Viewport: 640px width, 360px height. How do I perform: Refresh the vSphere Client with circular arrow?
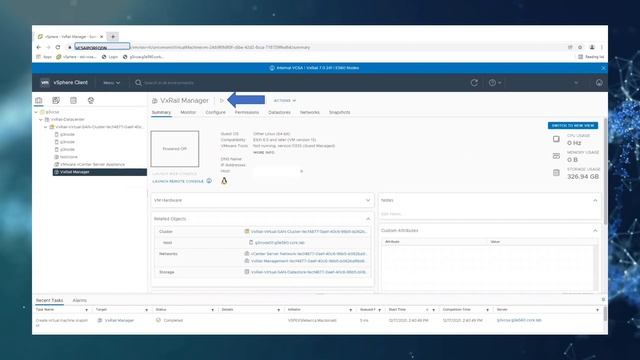click(x=474, y=82)
